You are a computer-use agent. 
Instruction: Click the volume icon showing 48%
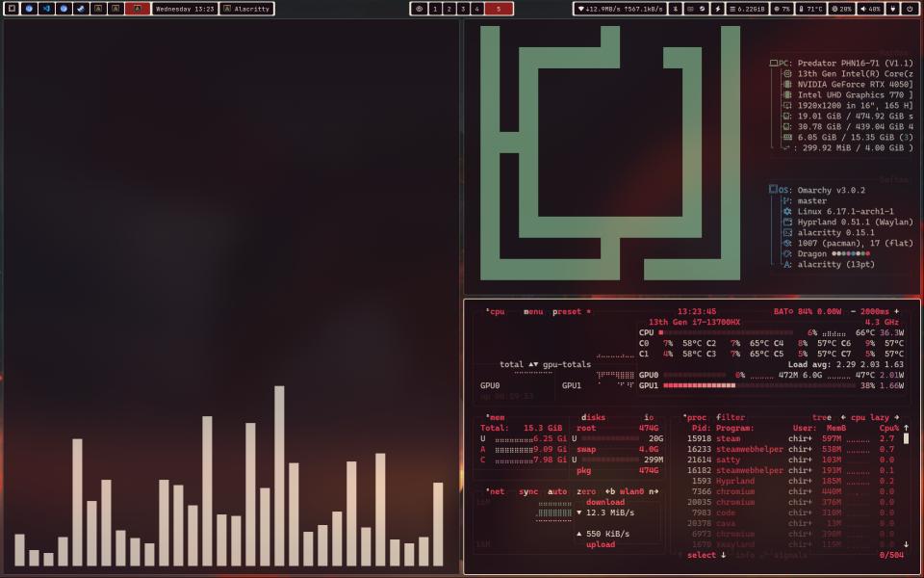pyautogui.click(x=870, y=9)
